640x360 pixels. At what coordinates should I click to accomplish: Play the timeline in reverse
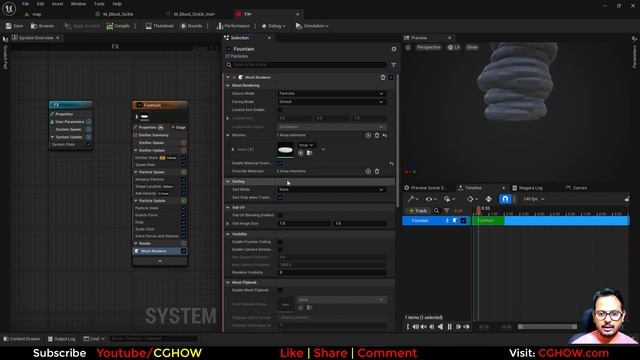coord(440,327)
